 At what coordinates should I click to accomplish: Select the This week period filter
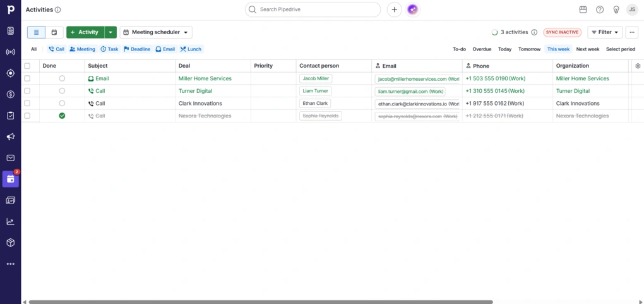click(x=558, y=49)
